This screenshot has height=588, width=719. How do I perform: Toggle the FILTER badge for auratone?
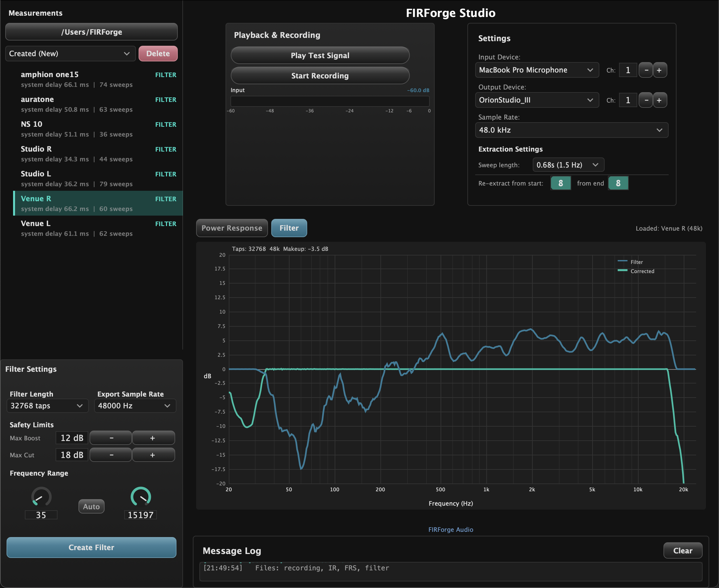click(165, 100)
